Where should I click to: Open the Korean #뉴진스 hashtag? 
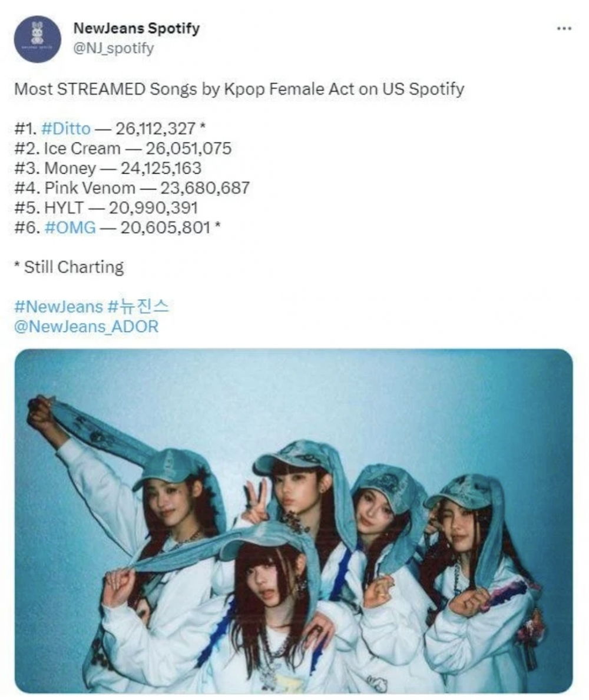(x=138, y=307)
